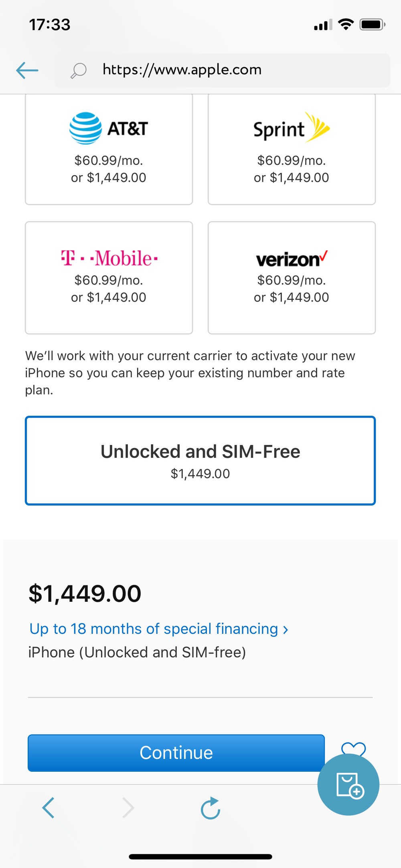Select the AT&T carrier option
Image resolution: width=401 pixels, height=868 pixels.
[109, 149]
